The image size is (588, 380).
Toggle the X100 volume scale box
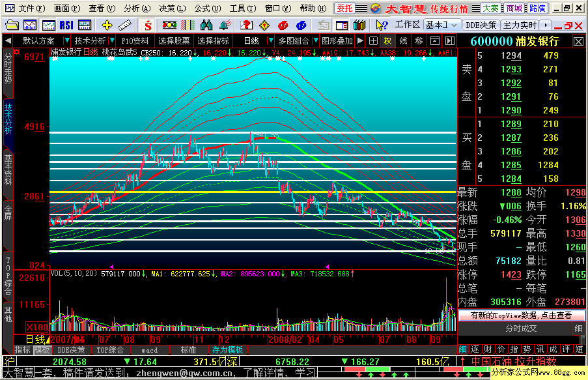[x=36, y=327]
